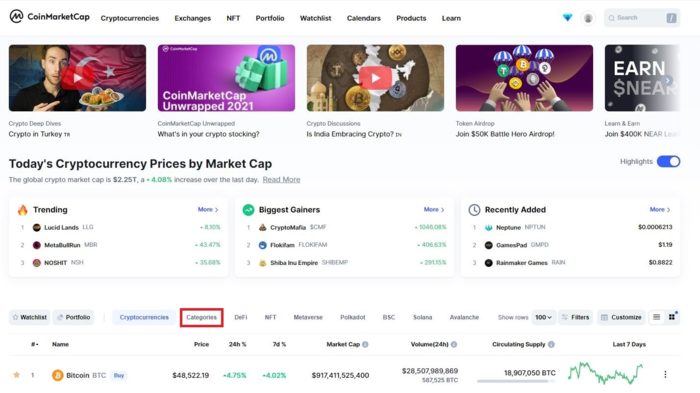
Task: Select the Cryptocurrencies table tab
Action: click(144, 317)
